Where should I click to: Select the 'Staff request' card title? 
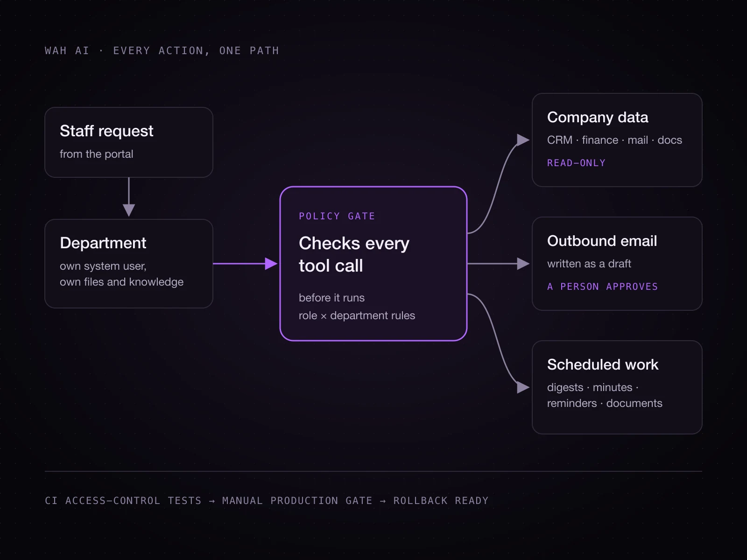[x=106, y=131]
